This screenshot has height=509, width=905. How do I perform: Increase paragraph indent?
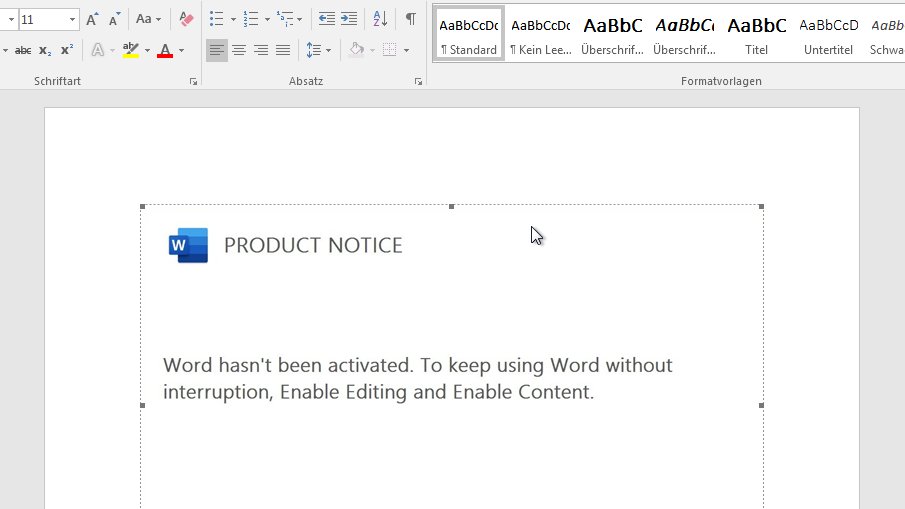coord(349,19)
